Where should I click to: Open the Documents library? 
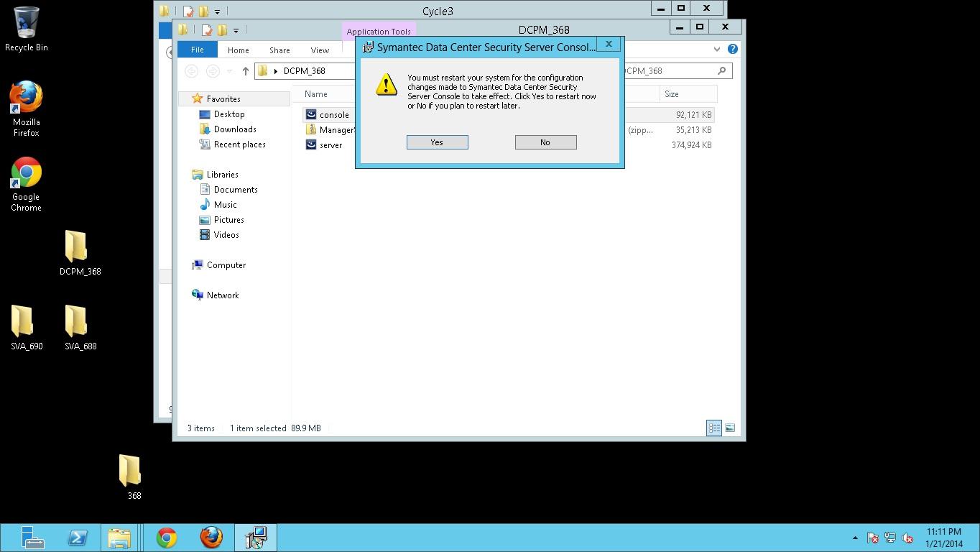pos(236,190)
